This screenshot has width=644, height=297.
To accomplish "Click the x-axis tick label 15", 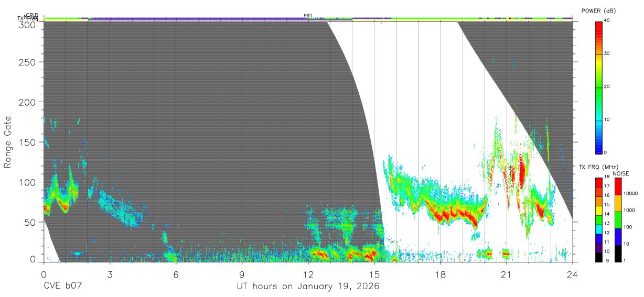I will pos(374,274).
